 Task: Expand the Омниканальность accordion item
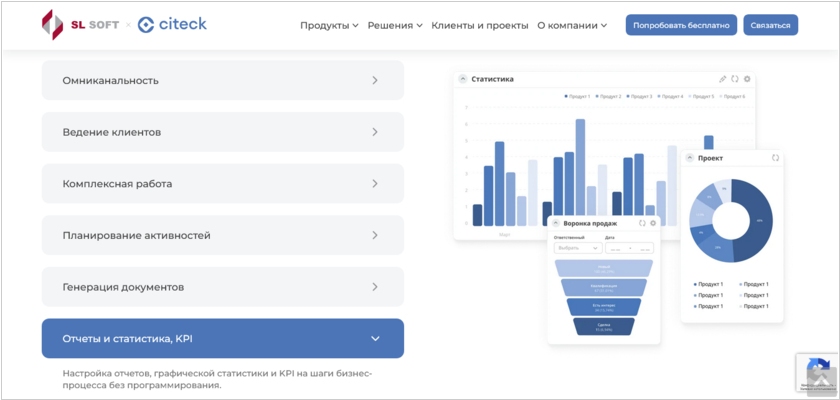point(222,80)
